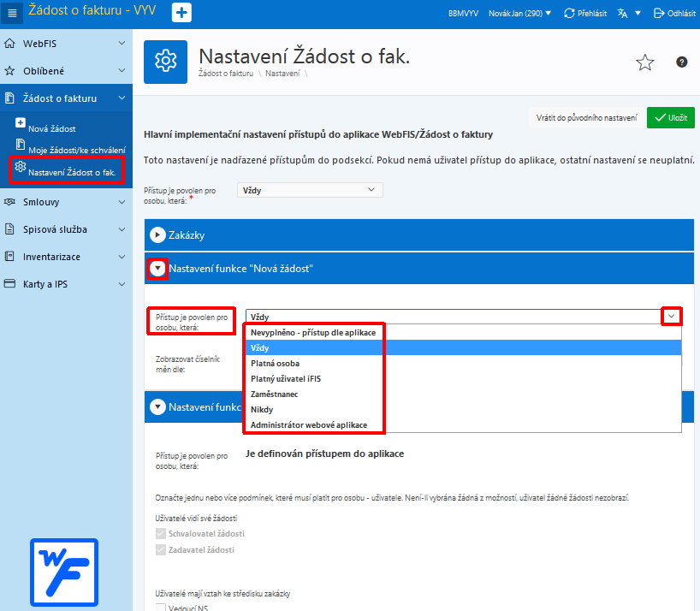Click the Oblíbené star icon in sidebar
Screen dimensions: 700x611
pos(9,70)
